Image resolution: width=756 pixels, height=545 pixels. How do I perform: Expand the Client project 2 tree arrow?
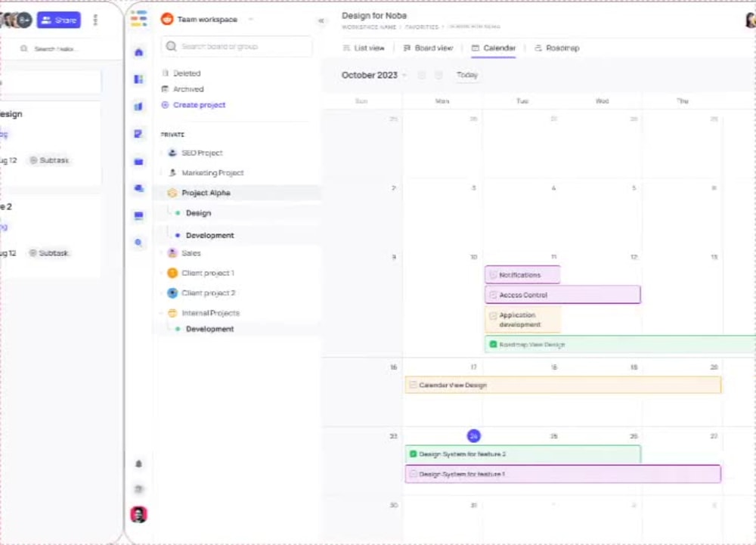(x=161, y=293)
